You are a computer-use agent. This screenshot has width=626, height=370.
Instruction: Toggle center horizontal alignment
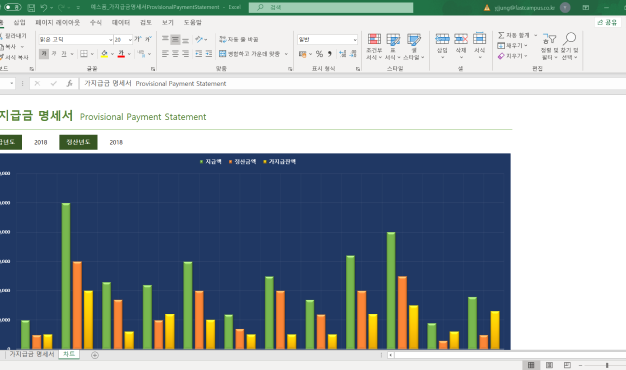pos(175,53)
